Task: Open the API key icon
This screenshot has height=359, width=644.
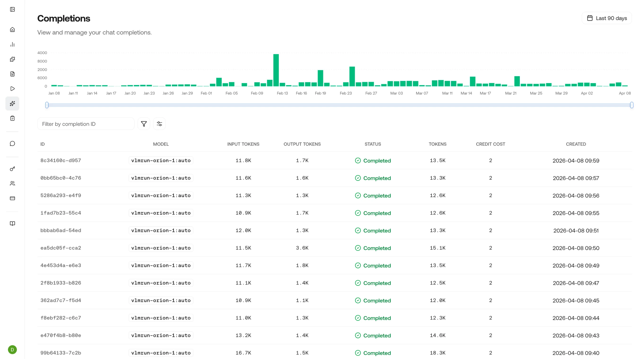Action: click(x=12, y=169)
